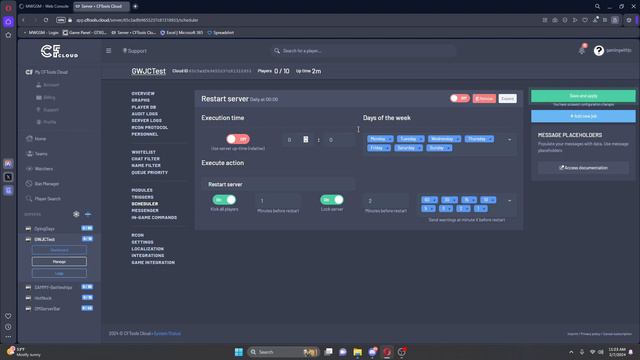Click the Opera home sidebar icon

coord(8,22)
